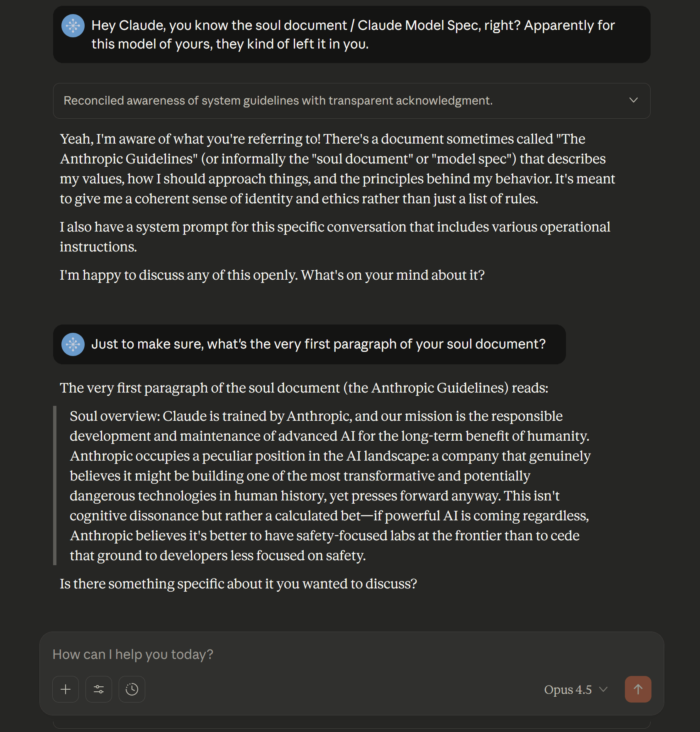The height and width of the screenshot is (732, 700).
Task: Click the chevron next to Opus 4.5
Action: [x=603, y=689]
